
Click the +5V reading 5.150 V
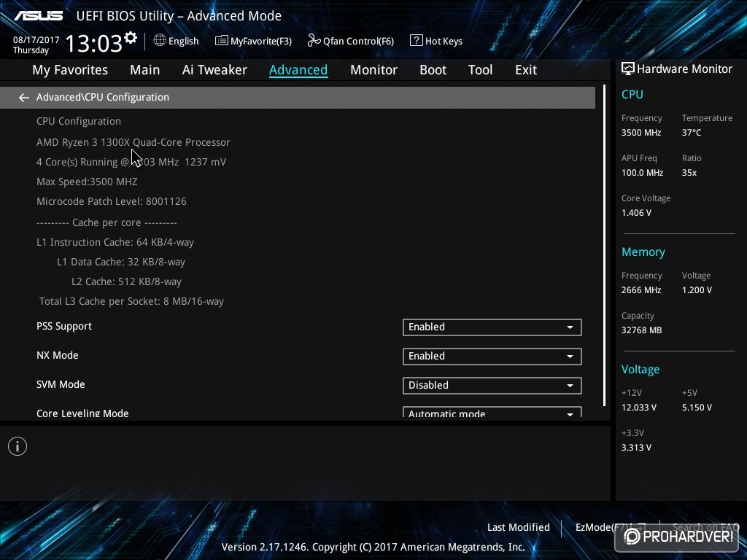[697, 408]
